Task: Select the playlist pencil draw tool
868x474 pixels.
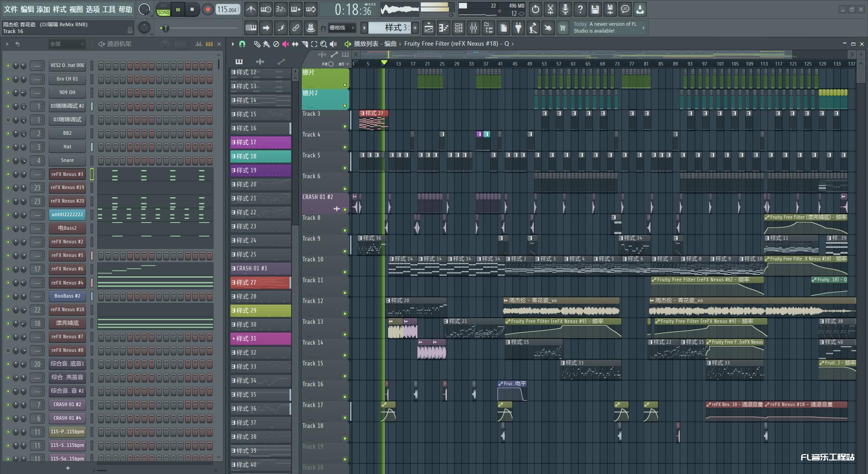Action: click(256, 44)
